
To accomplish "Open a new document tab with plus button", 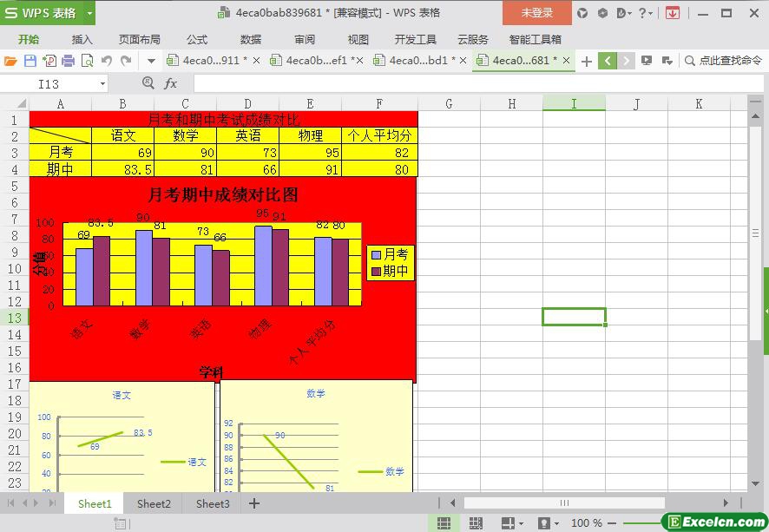I will pyautogui.click(x=587, y=61).
